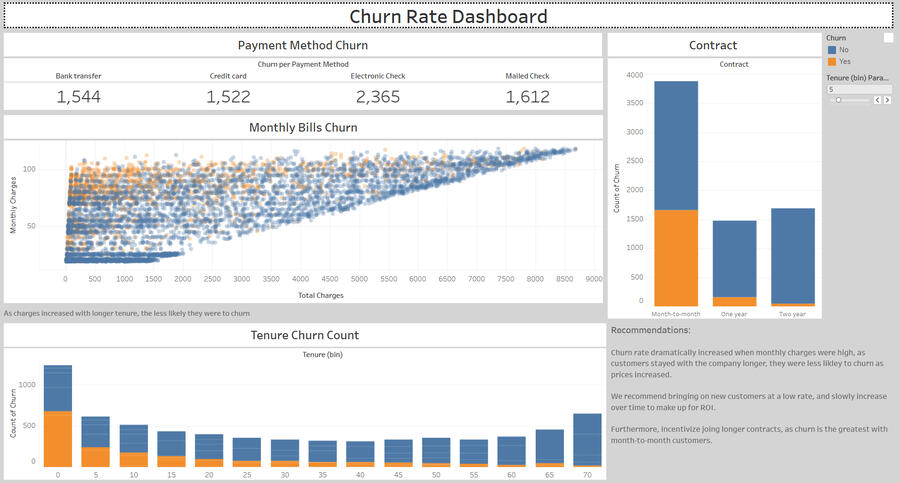Click the white box beside Churn legend
This screenshot has width=900, height=483.
click(x=888, y=37)
